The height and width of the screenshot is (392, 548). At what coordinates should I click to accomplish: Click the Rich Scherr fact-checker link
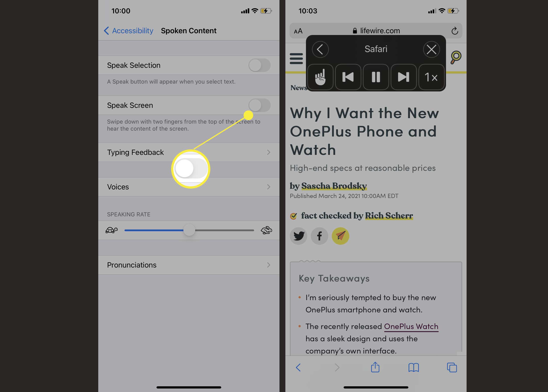point(389,216)
